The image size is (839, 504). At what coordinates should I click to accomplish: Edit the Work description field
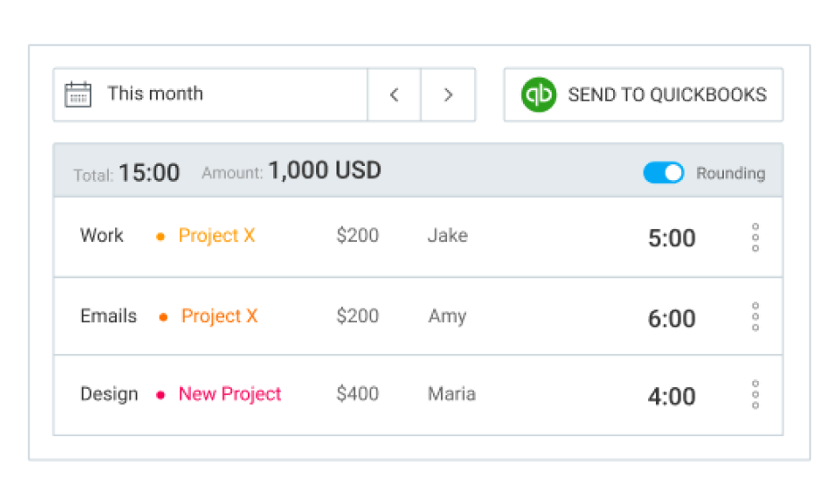coord(102,235)
